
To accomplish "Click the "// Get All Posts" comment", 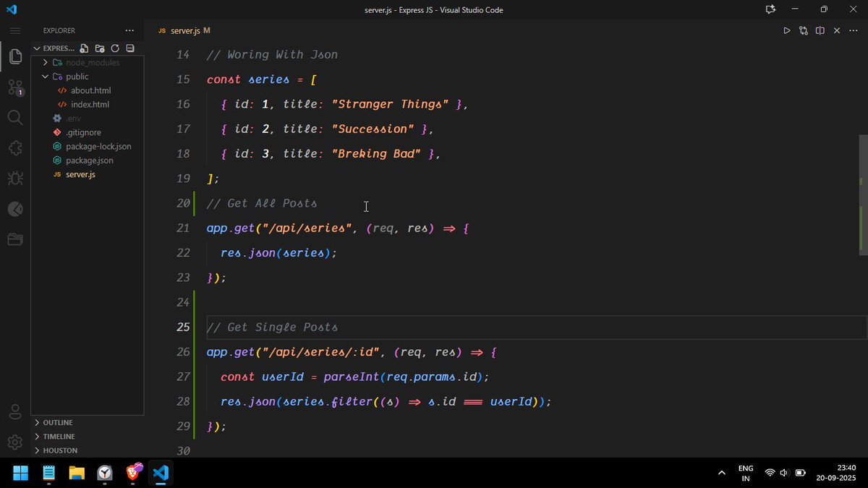I will pyautogui.click(x=262, y=203).
